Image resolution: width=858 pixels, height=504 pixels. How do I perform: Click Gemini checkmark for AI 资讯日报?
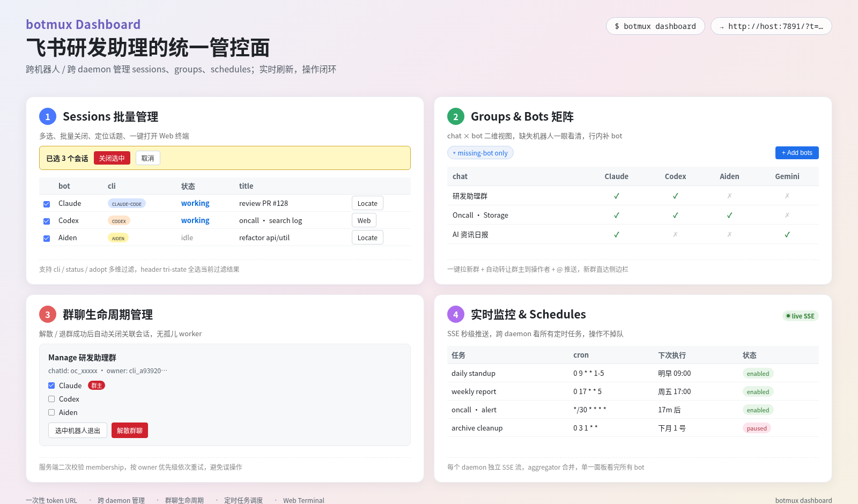pos(787,234)
